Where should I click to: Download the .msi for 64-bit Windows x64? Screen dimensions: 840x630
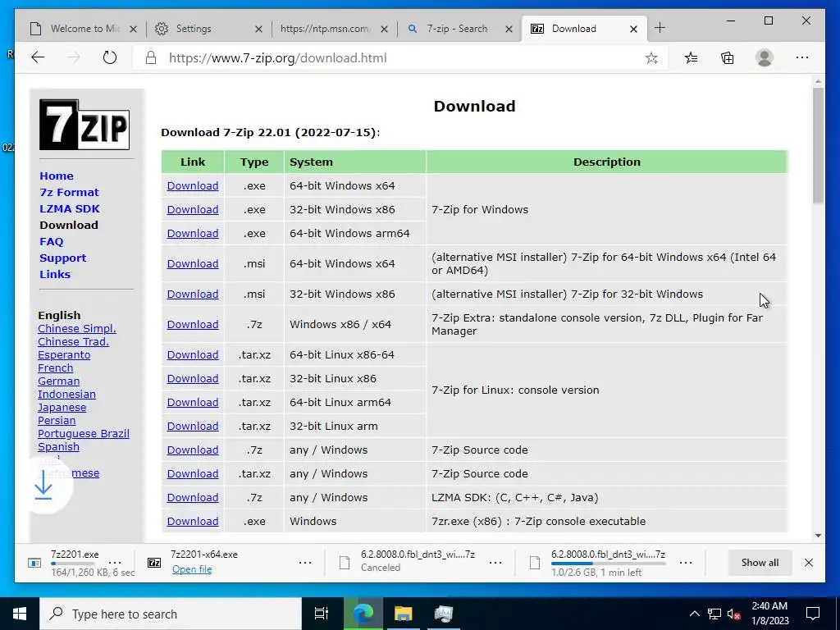pos(193,263)
